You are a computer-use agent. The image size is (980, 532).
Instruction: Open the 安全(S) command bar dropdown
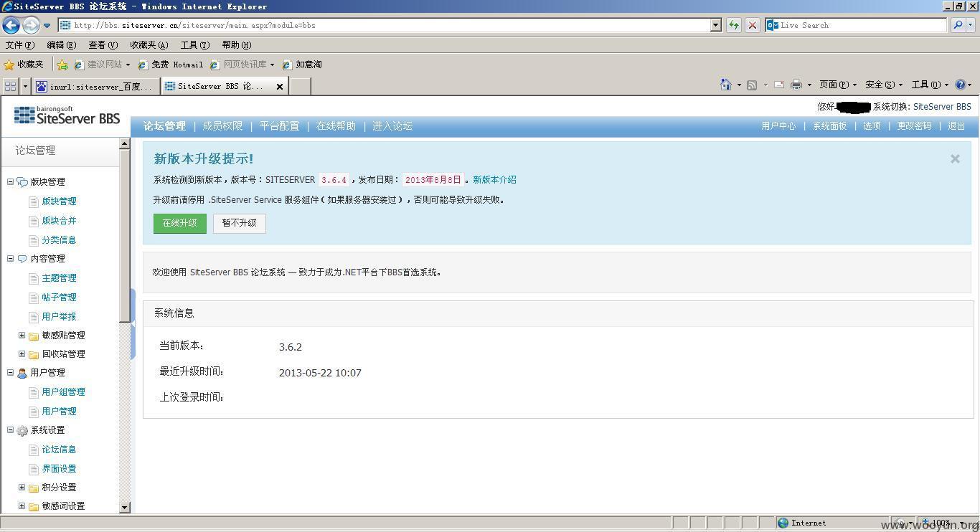(x=884, y=85)
